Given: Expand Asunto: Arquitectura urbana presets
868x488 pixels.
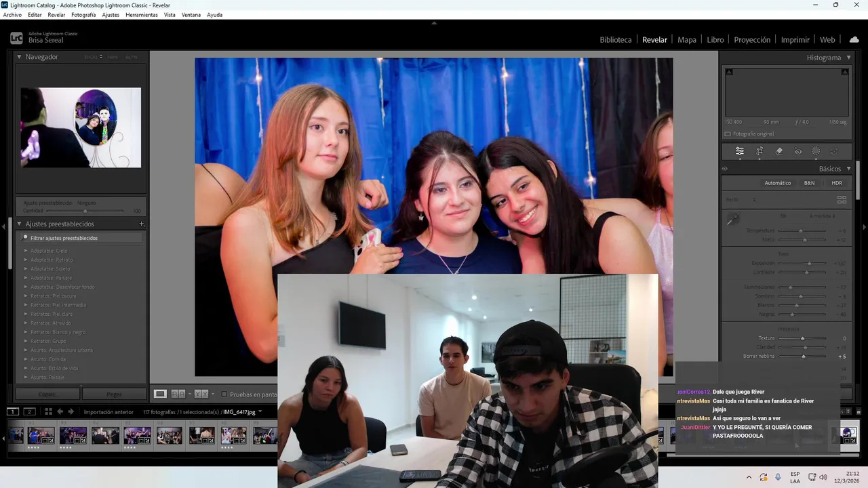Looking at the screenshot, I should (x=26, y=350).
